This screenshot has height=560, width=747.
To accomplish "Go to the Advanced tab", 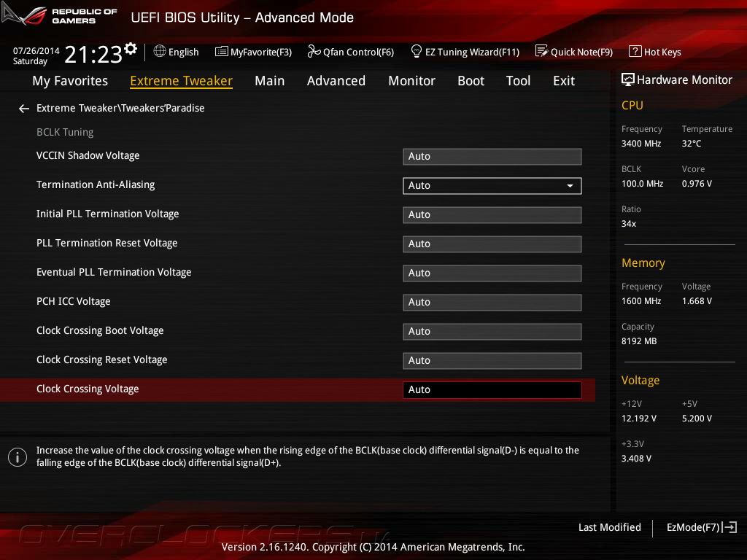I will click(336, 81).
